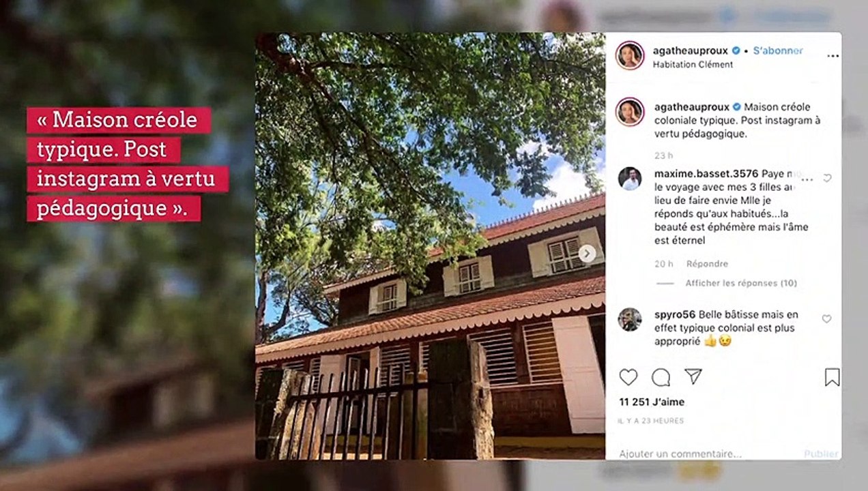
Task: Open comment bubble icon under photo
Action: point(661,377)
